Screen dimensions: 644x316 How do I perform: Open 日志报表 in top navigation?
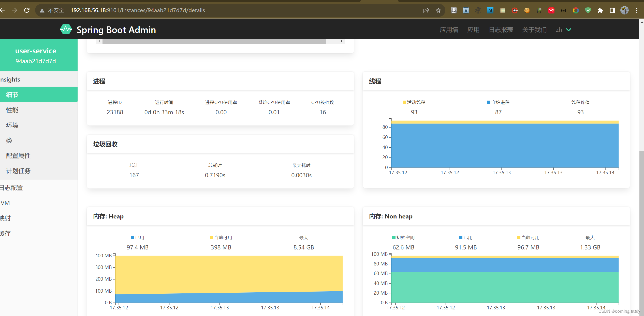coord(501,30)
